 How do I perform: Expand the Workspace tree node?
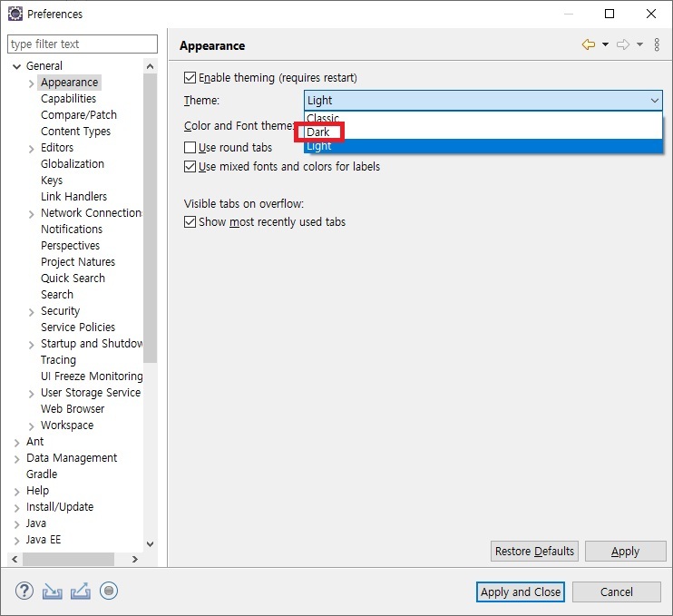32,426
